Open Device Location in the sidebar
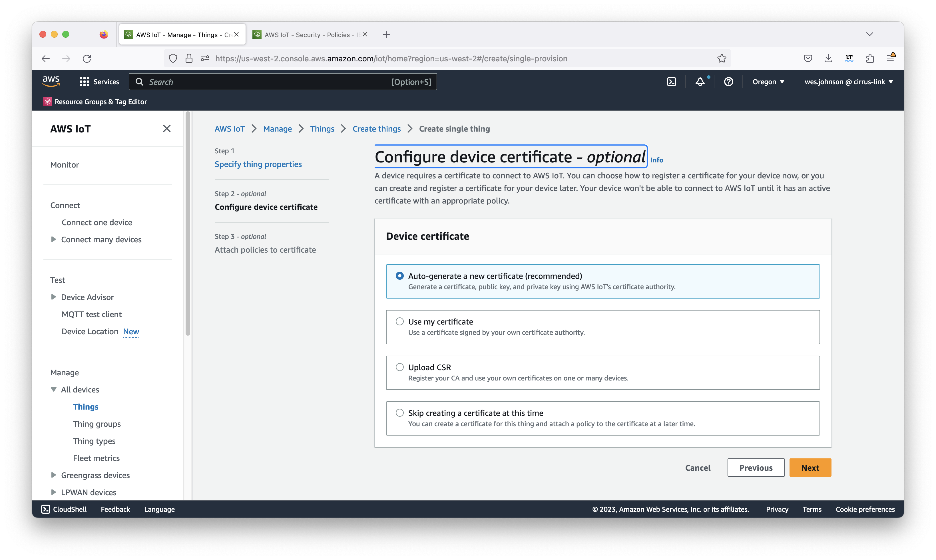The height and width of the screenshot is (560, 936). pyautogui.click(x=90, y=331)
